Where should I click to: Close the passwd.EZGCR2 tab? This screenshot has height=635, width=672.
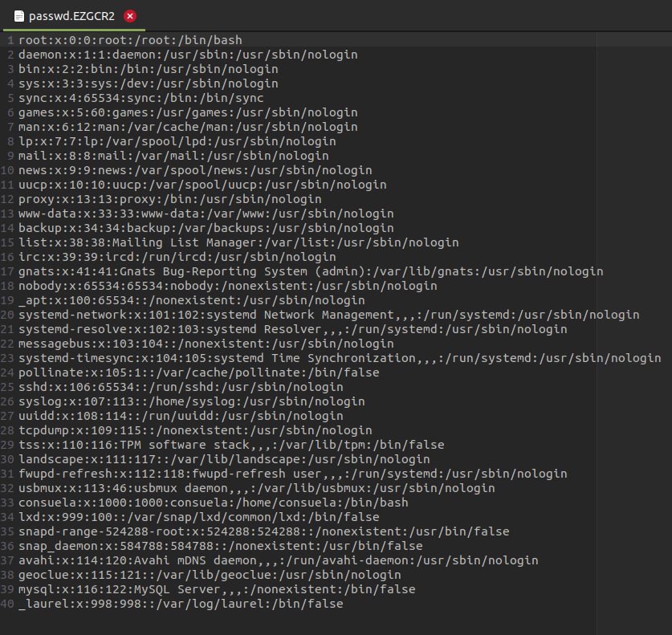[x=130, y=15]
